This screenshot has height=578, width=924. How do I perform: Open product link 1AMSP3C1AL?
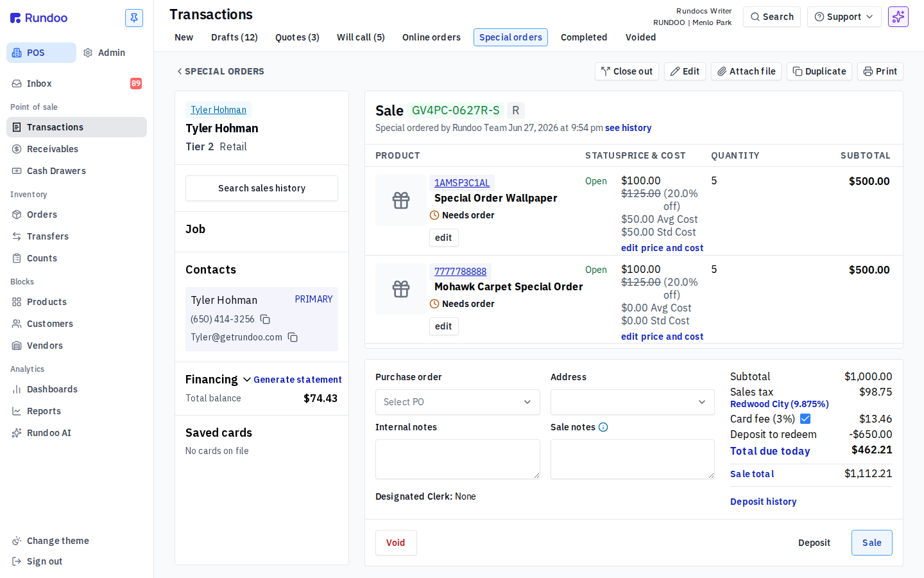click(462, 183)
